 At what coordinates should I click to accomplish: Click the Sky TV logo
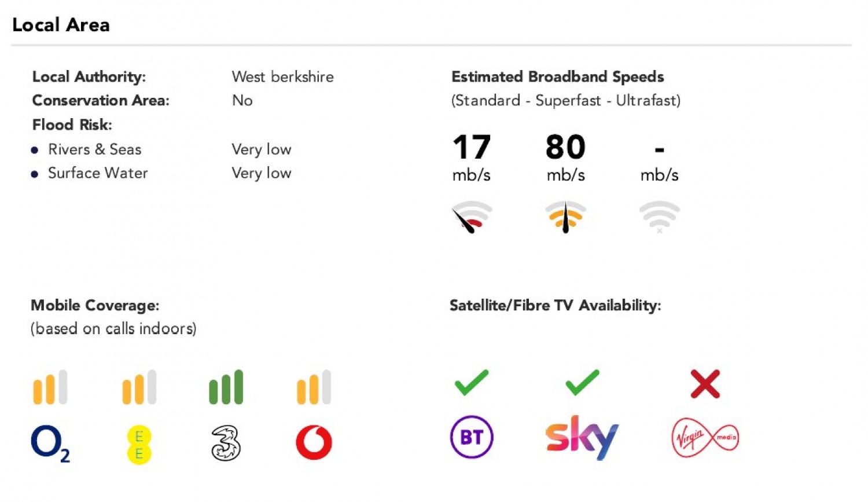582,437
